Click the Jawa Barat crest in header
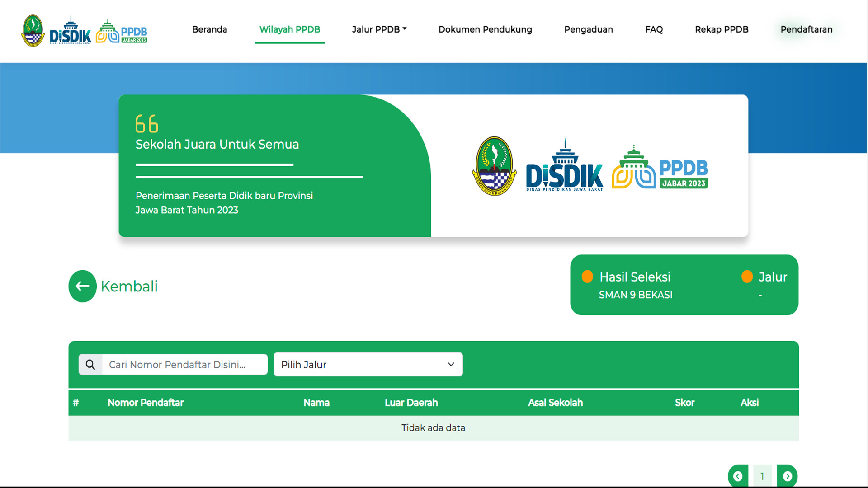The width and height of the screenshot is (868, 488). click(33, 31)
